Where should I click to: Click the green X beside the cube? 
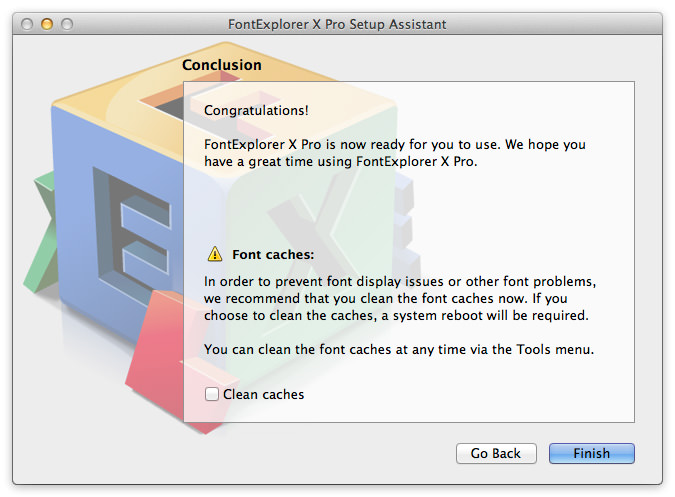coord(41,232)
